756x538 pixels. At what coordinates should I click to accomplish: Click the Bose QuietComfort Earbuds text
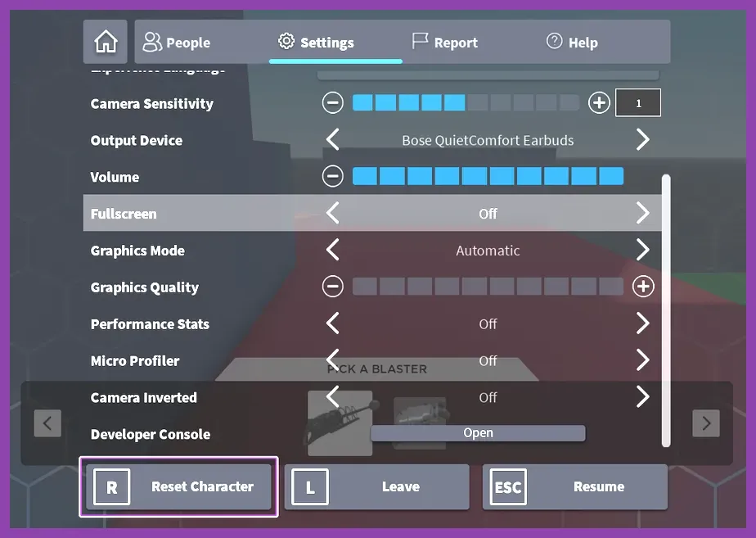tap(488, 140)
